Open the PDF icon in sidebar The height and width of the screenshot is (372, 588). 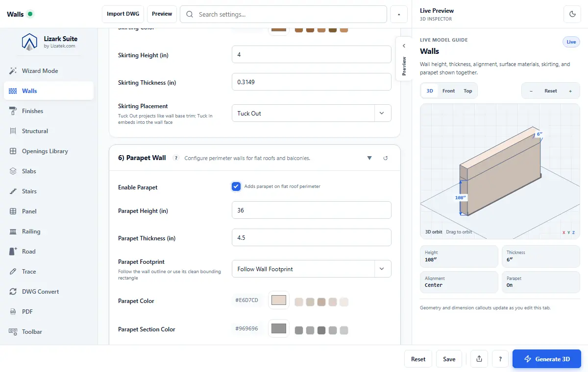pyautogui.click(x=13, y=312)
